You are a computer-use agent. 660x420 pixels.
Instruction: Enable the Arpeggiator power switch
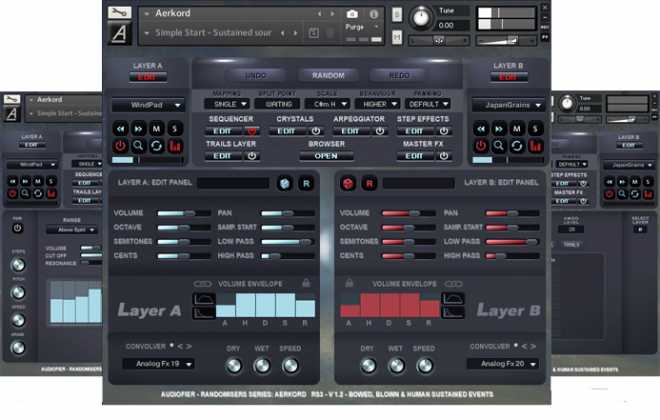tap(380, 131)
